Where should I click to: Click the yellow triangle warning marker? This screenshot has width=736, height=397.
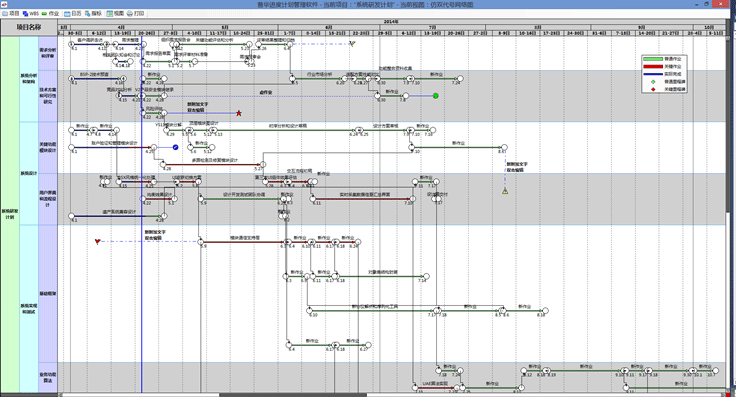[x=505, y=191]
